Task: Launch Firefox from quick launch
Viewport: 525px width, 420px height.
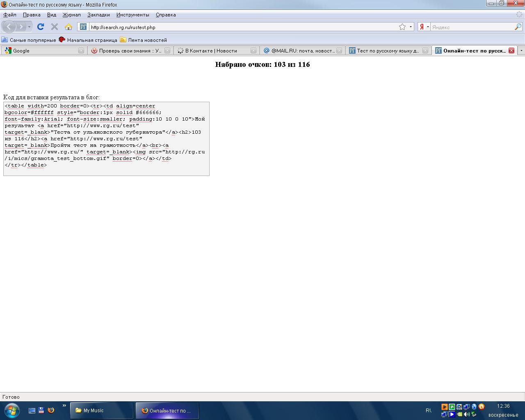Action: click(x=51, y=410)
